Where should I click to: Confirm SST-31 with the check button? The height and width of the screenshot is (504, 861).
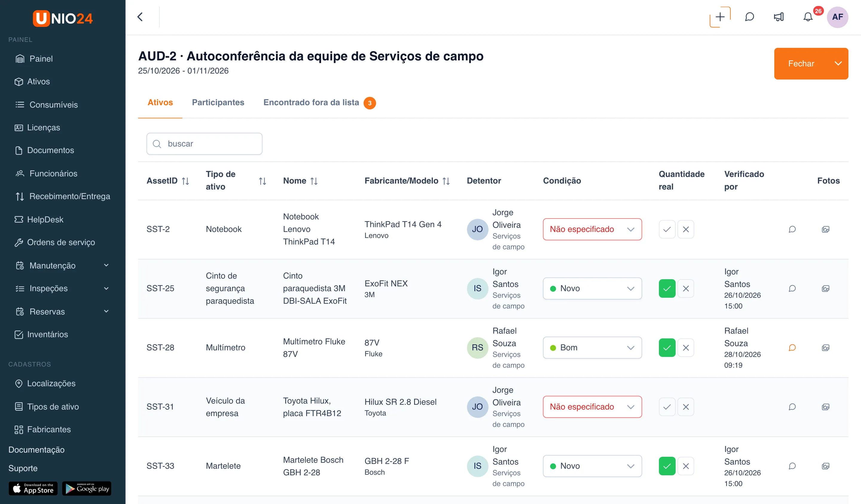667,407
